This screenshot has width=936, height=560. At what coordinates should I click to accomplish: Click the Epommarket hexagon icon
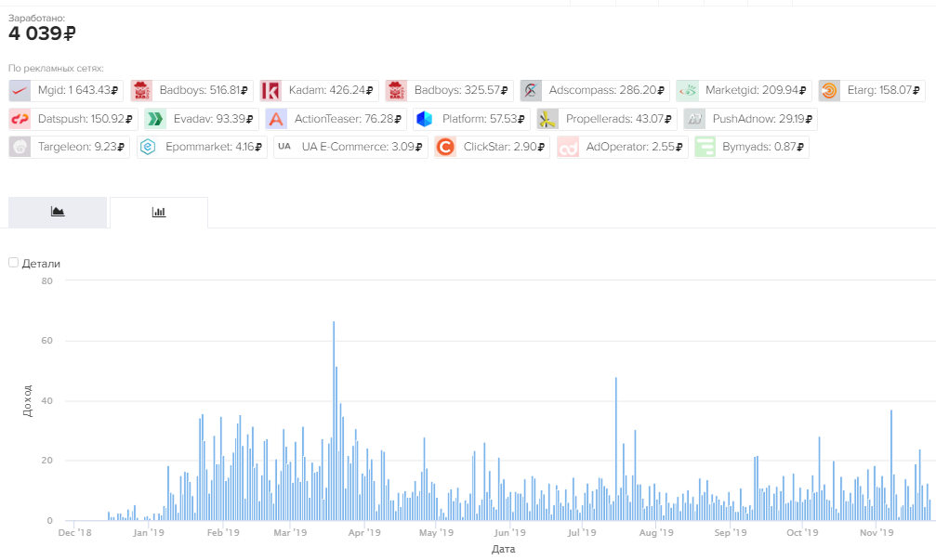[x=148, y=147]
